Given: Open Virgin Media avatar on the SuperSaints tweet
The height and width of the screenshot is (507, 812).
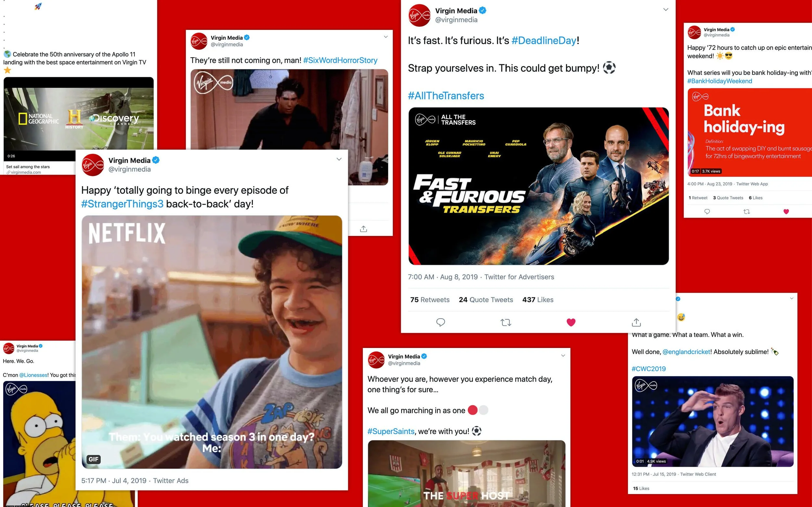Looking at the screenshot, I should point(376,360).
